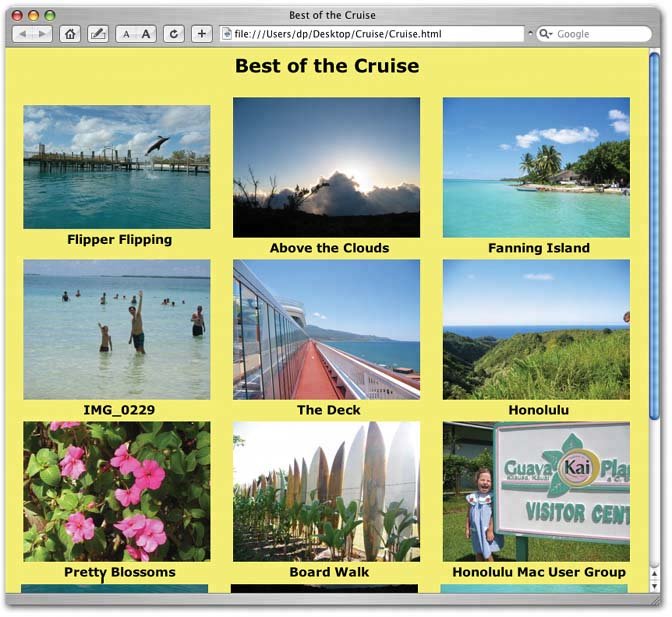Decrease text size with small A

point(126,34)
